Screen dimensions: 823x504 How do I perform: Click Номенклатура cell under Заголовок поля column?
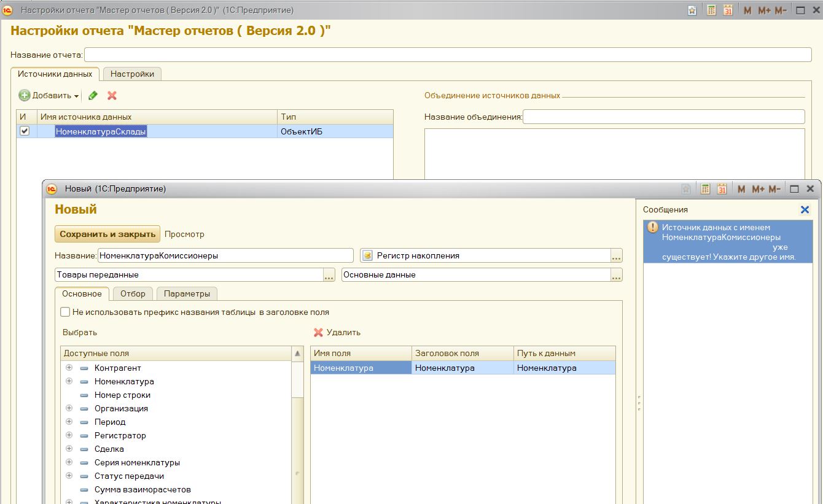coord(462,368)
